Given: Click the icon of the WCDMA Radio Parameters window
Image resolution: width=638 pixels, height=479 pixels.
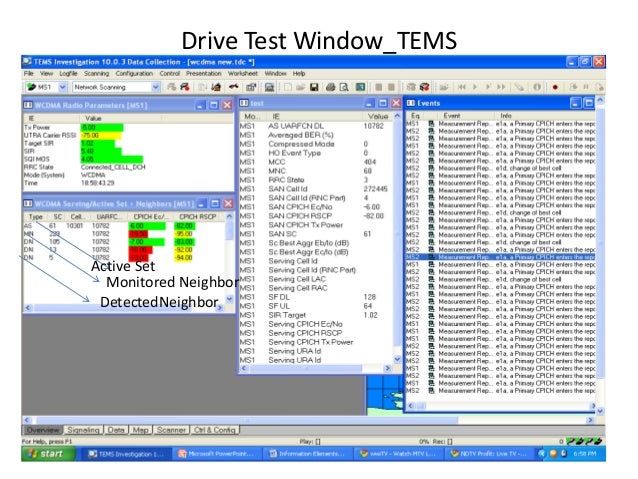Looking at the screenshot, I should coord(28,105).
